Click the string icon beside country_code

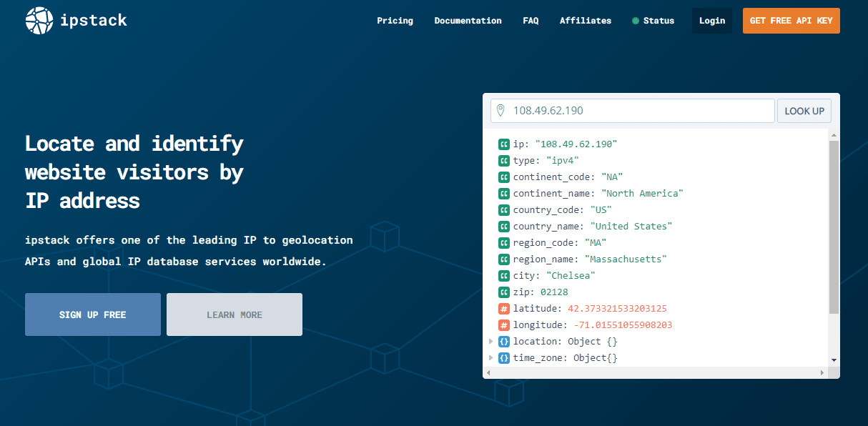[x=504, y=210]
